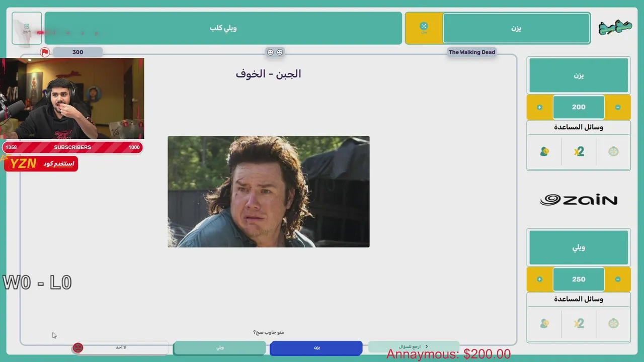Use يزن's wheel helper icon
The width and height of the screenshot is (644, 362).
point(613,151)
